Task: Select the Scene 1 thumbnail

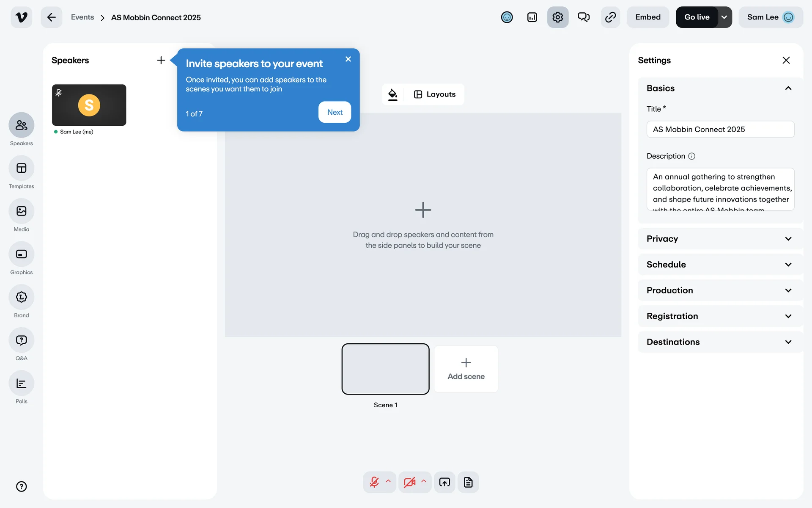Action: point(385,369)
